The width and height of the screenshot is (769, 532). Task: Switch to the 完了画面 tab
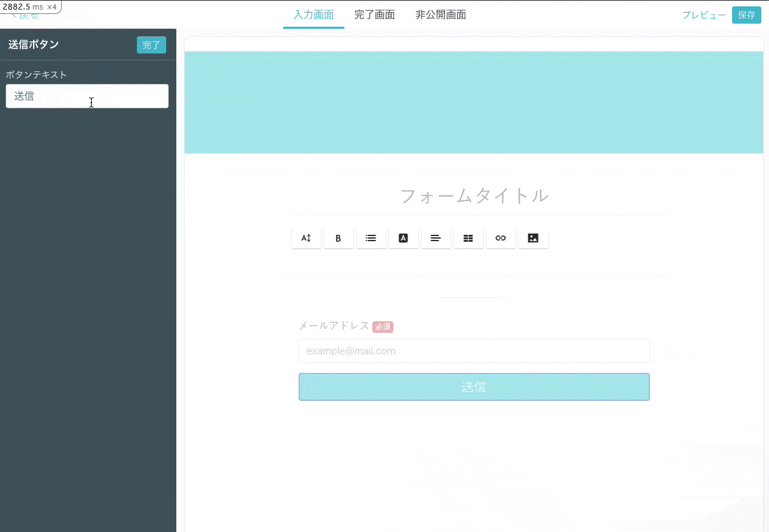(374, 15)
